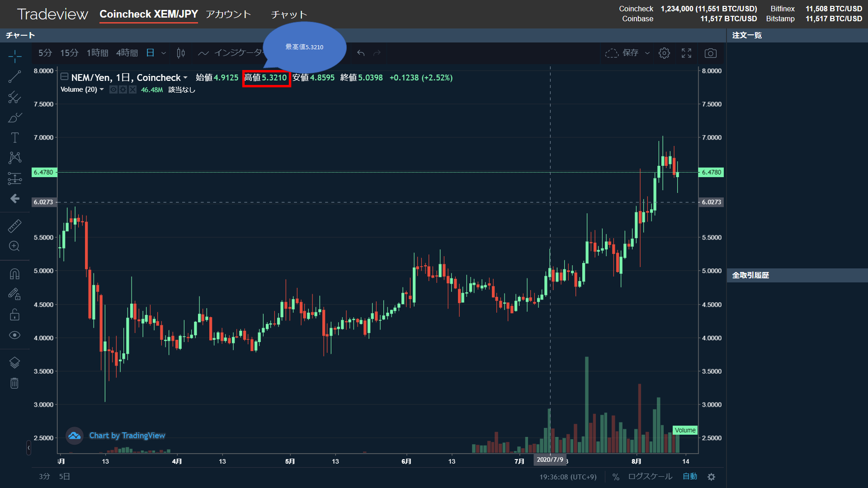Click the 終値 5.0398 close value
The image size is (868, 488).
point(361,78)
